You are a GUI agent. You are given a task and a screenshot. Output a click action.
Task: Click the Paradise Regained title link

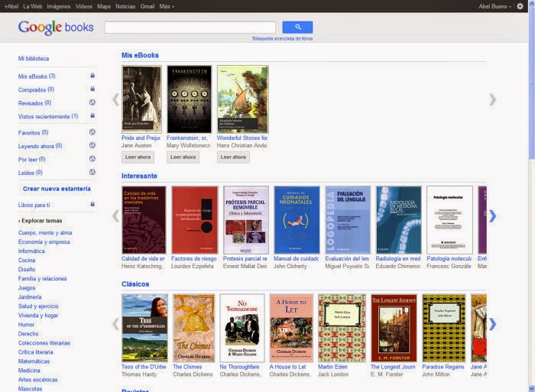click(x=443, y=367)
